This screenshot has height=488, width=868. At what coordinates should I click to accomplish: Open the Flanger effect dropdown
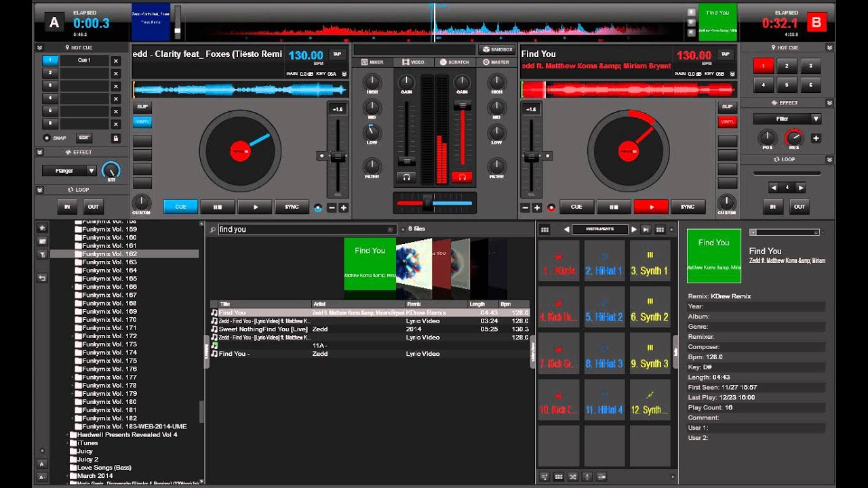tap(70, 171)
